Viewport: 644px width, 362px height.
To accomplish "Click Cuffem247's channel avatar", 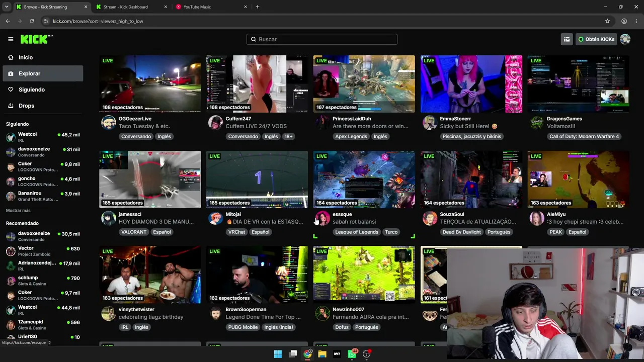I will pos(215,123).
